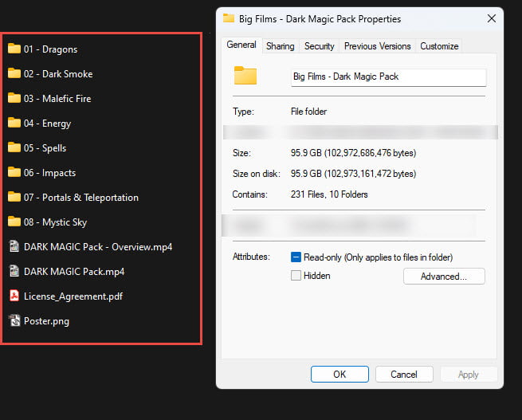Select the '01 - Dragons' file name

coord(50,49)
